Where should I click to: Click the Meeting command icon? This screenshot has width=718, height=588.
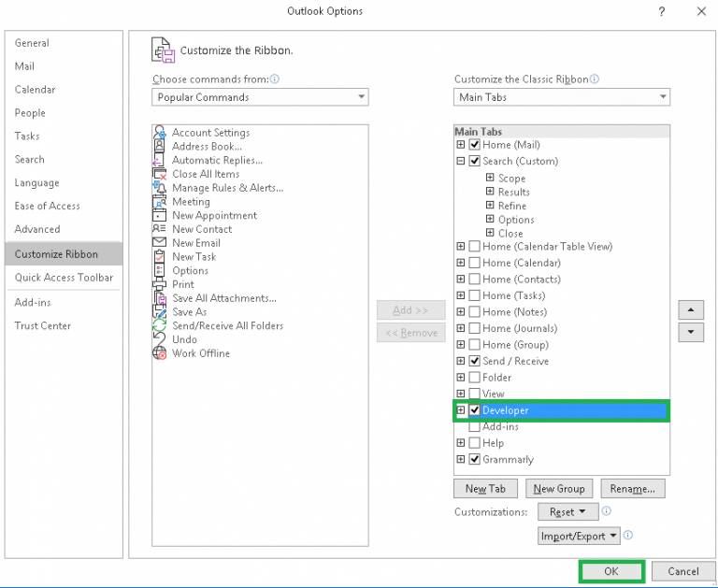coord(159,202)
